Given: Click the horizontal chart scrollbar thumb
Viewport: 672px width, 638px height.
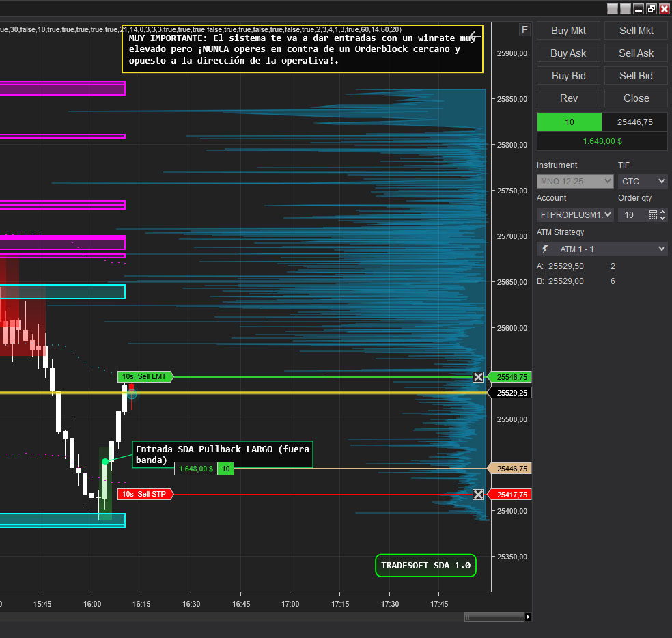Looking at the screenshot, I should tap(494, 617).
